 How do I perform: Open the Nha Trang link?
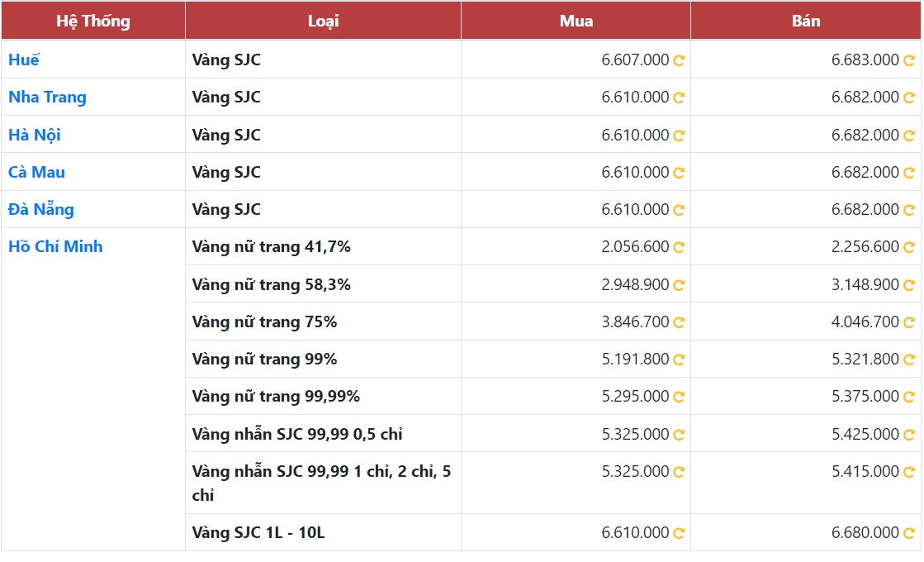pyautogui.click(x=47, y=97)
